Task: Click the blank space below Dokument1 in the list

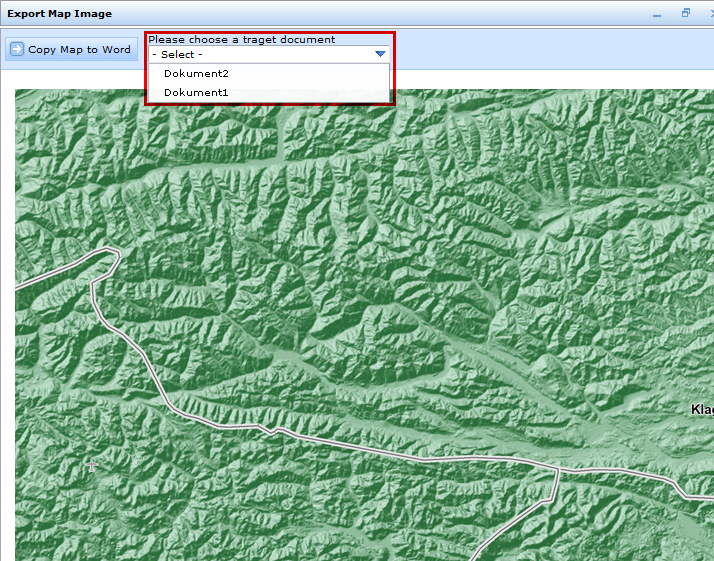Action: (x=270, y=101)
